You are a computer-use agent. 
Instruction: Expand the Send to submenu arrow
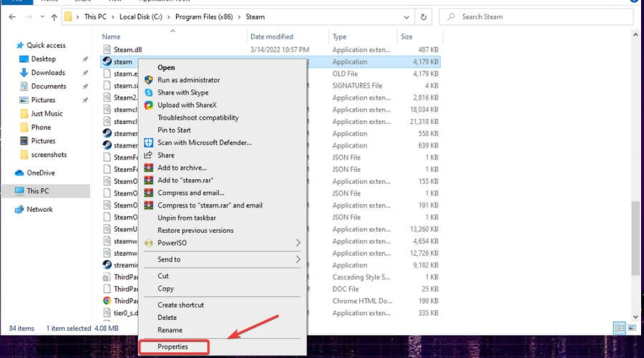click(298, 259)
